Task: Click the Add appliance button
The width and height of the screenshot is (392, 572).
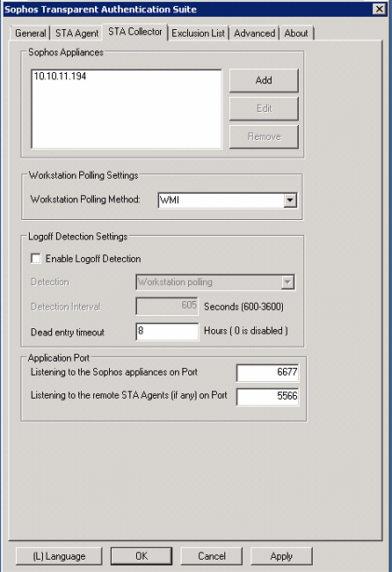Action: point(264,80)
